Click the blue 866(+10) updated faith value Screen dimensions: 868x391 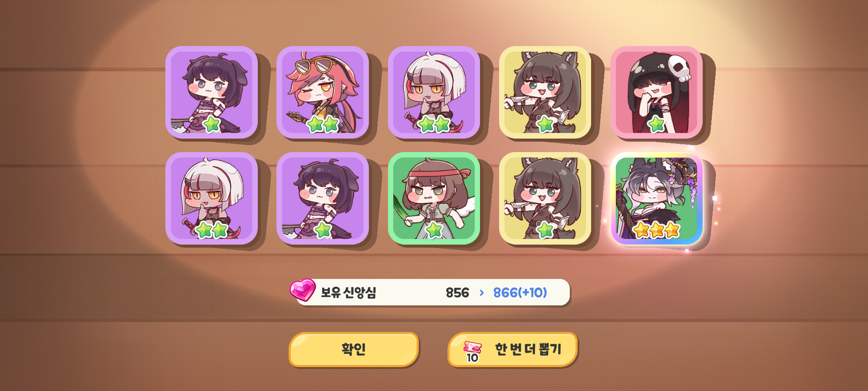520,293
